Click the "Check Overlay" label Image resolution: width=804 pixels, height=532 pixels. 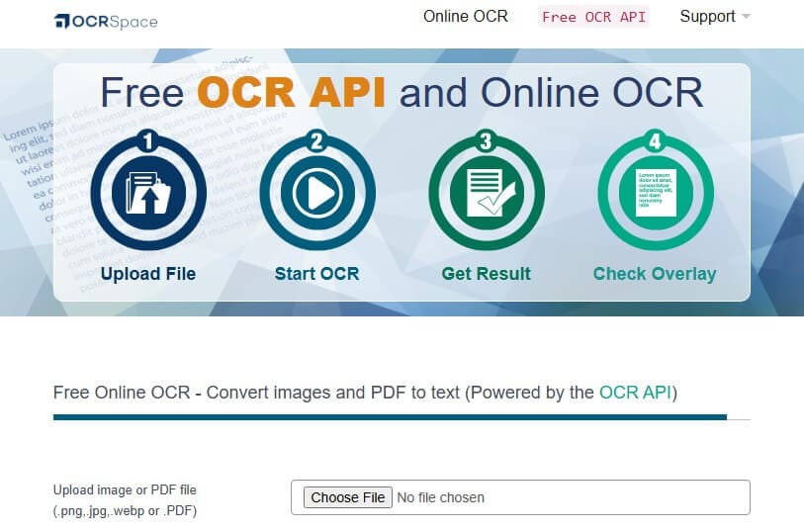pos(655,274)
